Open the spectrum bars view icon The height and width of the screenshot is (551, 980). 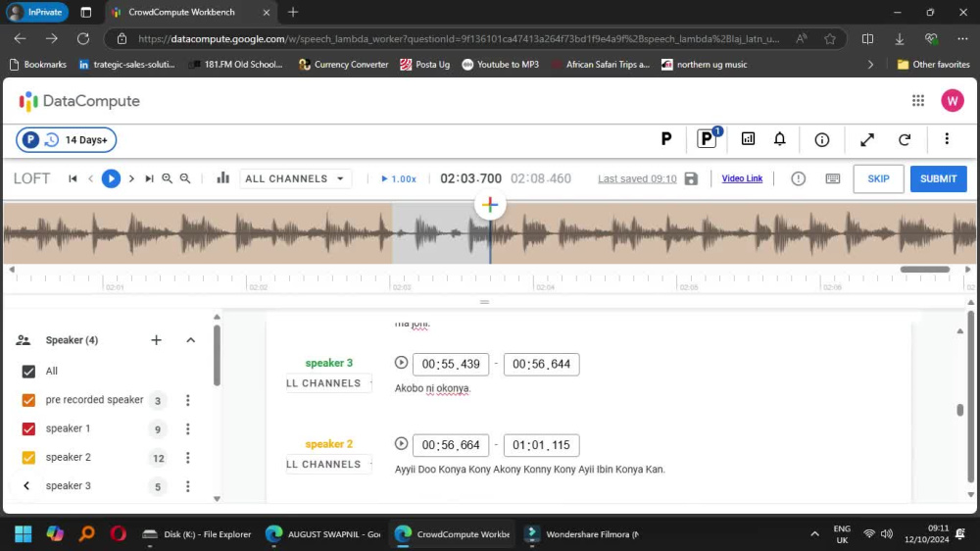(x=223, y=178)
